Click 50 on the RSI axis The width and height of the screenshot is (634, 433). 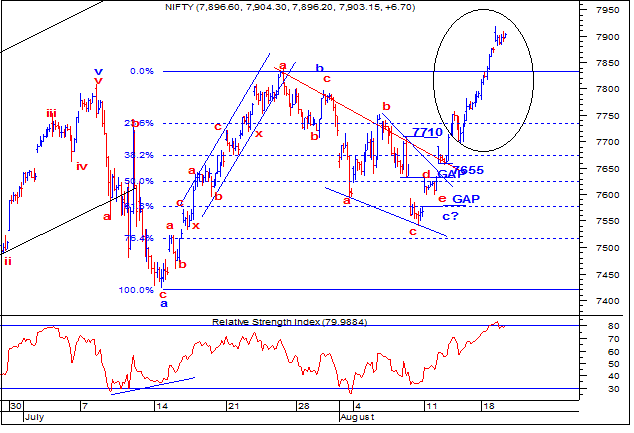point(614,364)
